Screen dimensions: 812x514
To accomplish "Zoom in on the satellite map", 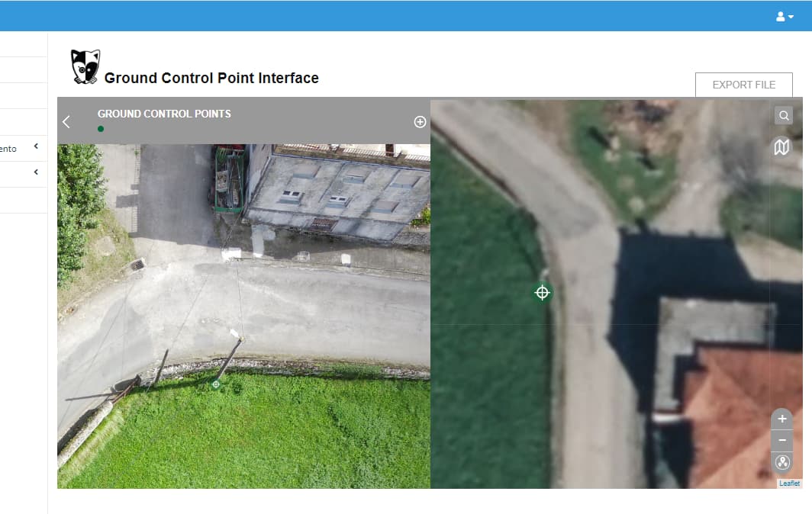I will pyautogui.click(x=781, y=419).
